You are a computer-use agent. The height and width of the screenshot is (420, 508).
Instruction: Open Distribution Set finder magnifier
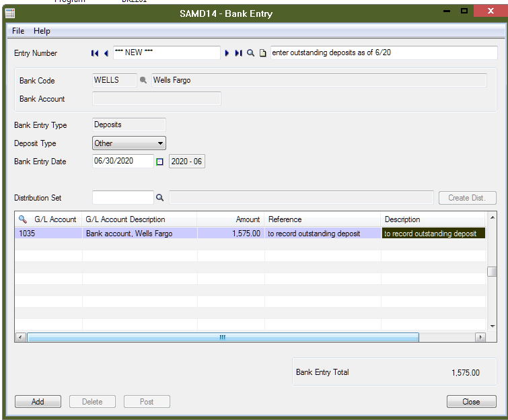tap(160, 198)
